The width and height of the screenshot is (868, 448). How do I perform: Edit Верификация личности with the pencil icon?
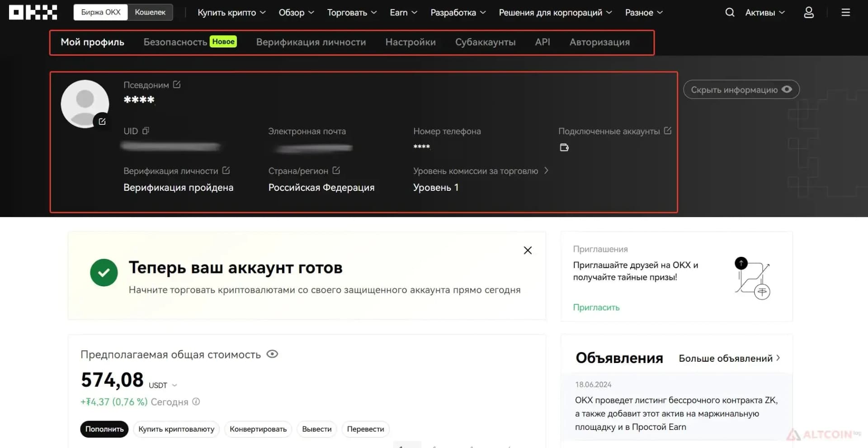point(226,170)
